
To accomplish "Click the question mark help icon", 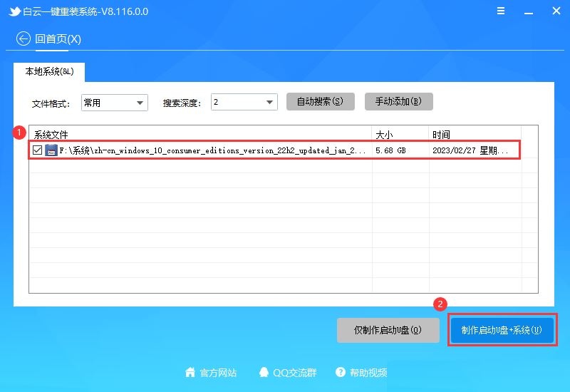I will pos(341,372).
